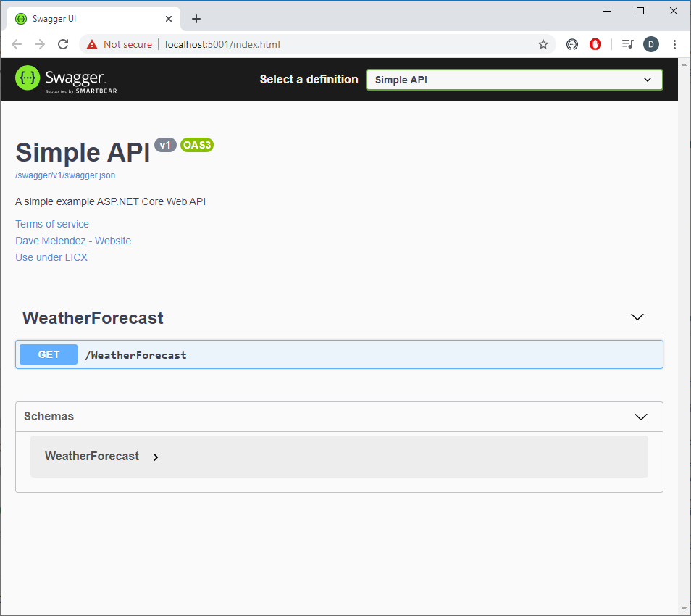
Task: Open the Select a definition dropdown
Action: [514, 80]
